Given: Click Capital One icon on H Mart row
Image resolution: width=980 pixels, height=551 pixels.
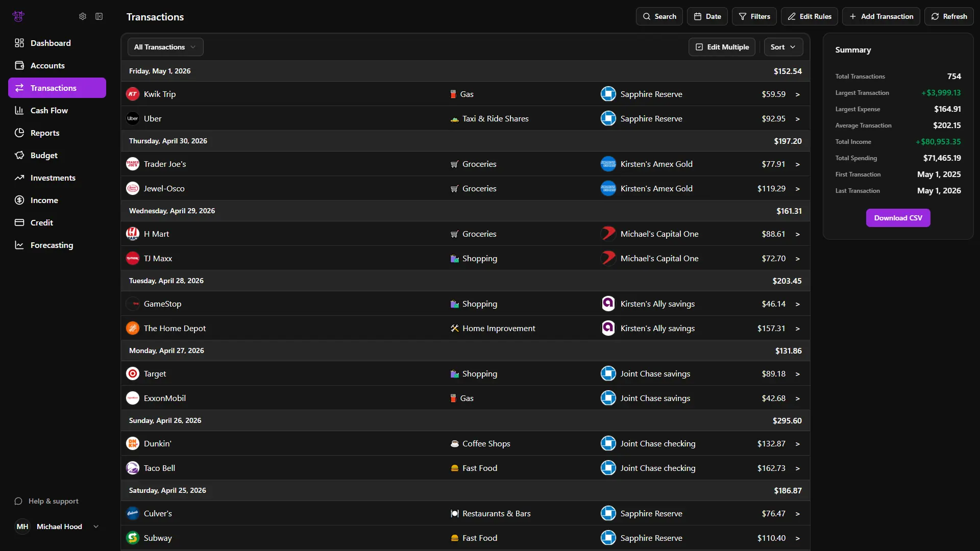Looking at the screenshot, I should click(x=608, y=234).
